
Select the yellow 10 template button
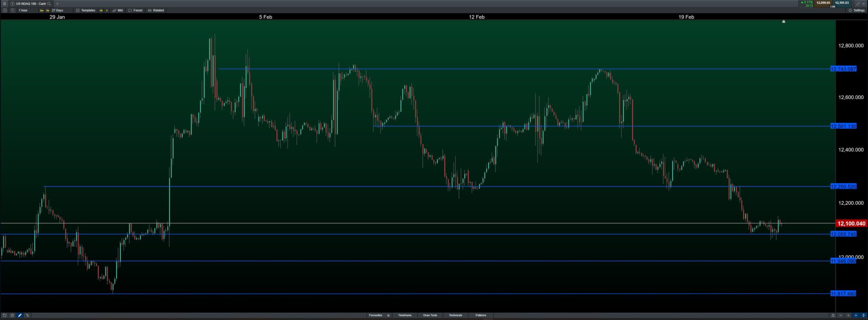click(101, 10)
